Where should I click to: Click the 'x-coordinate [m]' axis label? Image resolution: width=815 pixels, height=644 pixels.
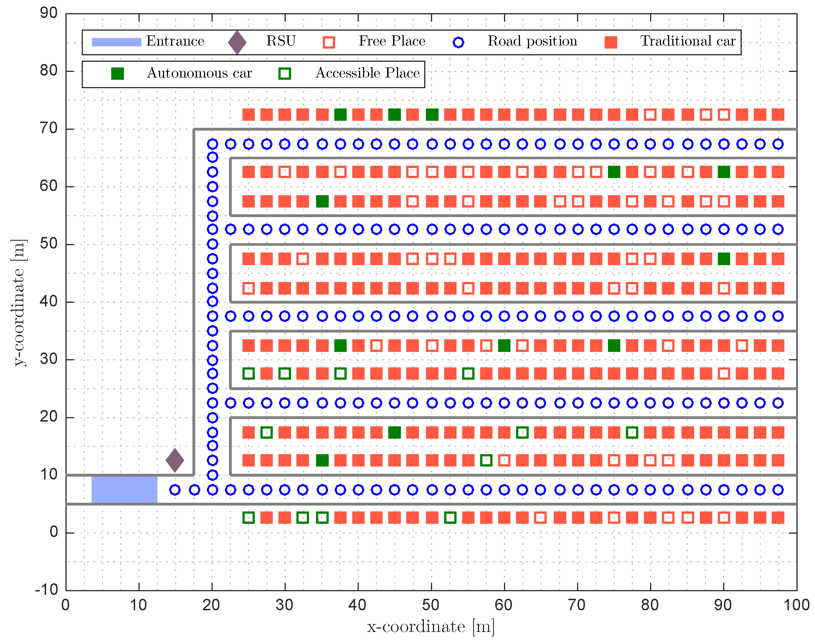(431, 627)
